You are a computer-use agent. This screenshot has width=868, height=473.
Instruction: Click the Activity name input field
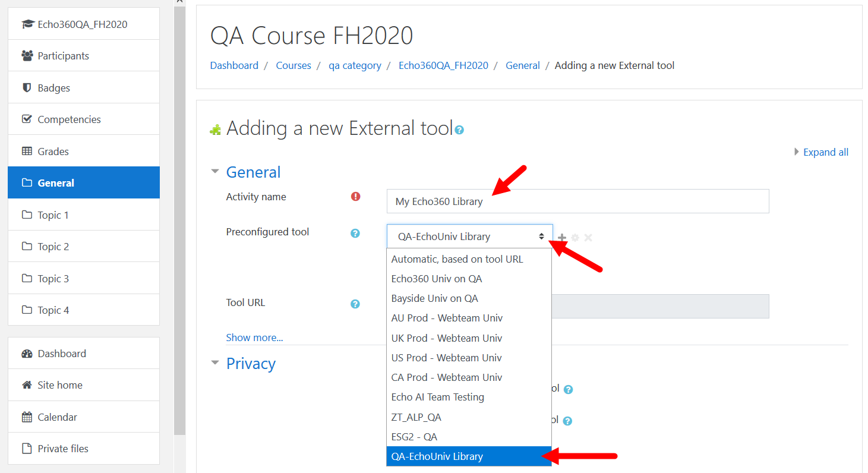pyautogui.click(x=577, y=201)
